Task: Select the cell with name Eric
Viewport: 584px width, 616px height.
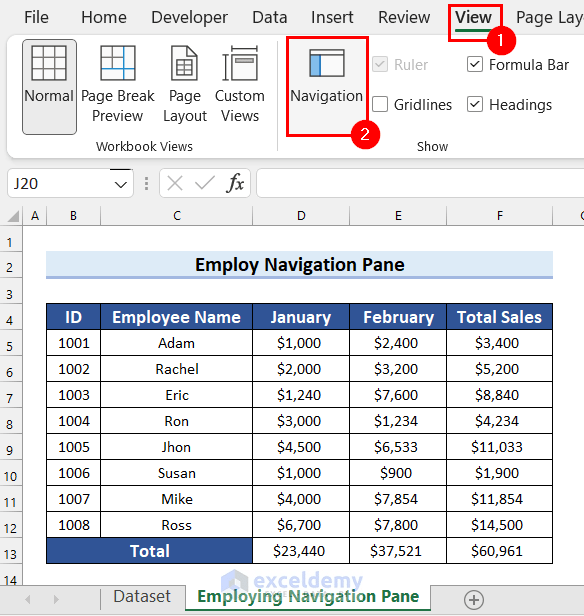Action: point(176,395)
